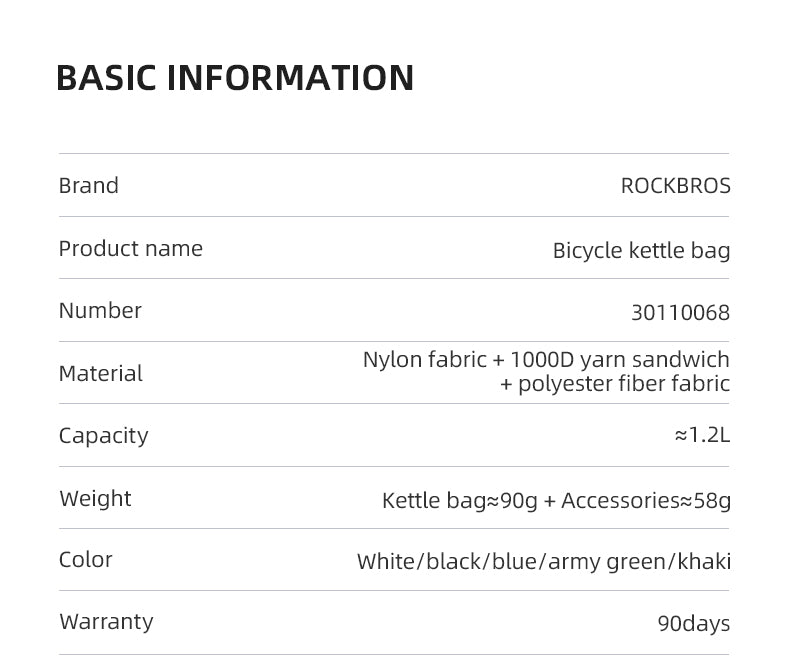
Task: Click the ROCKBROS brand value
Action: click(675, 186)
